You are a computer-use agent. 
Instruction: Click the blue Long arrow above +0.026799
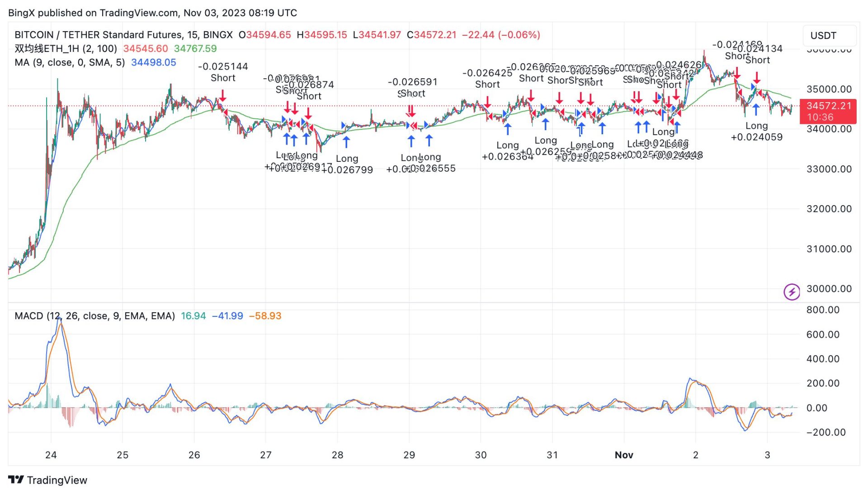click(346, 142)
